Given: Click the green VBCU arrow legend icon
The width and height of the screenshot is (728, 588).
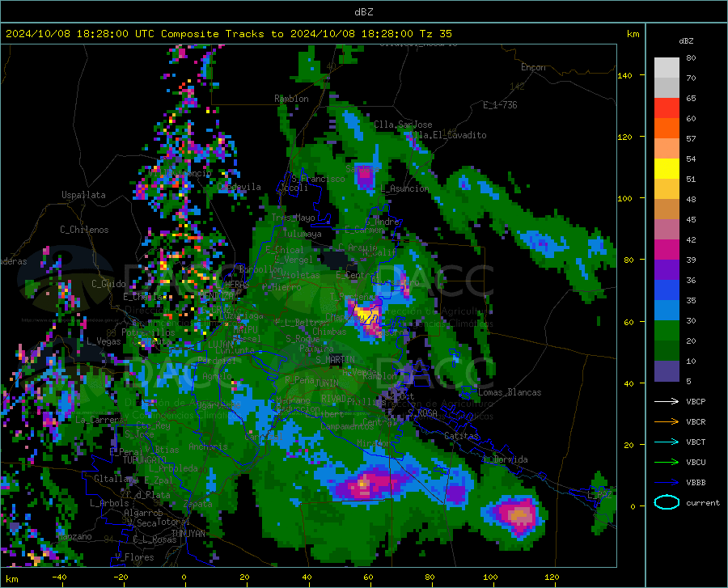Looking at the screenshot, I should point(667,462).
